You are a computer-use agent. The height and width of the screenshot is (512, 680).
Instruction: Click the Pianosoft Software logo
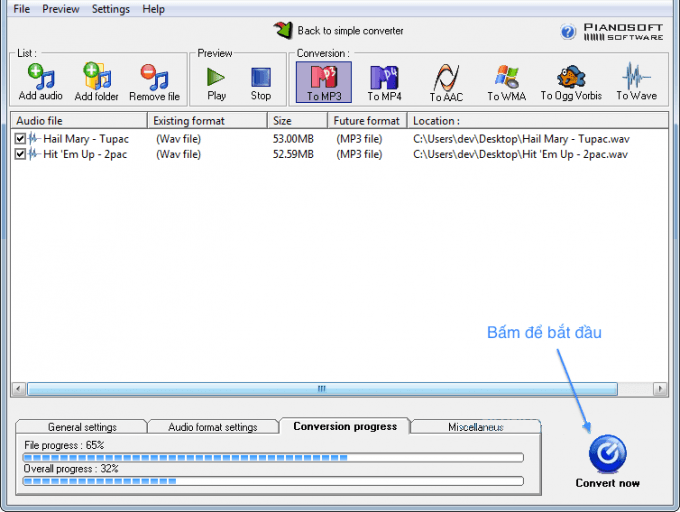point(623,32)
